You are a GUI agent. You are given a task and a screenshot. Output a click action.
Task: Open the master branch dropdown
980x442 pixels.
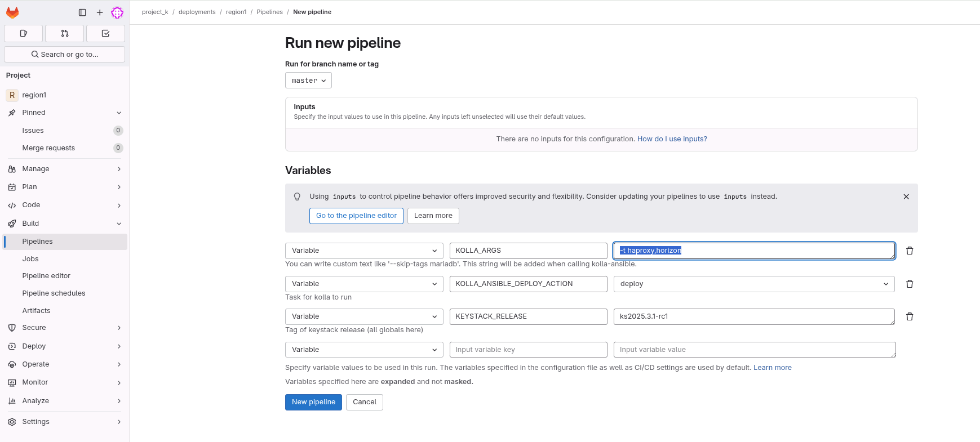tap(308, 81)
